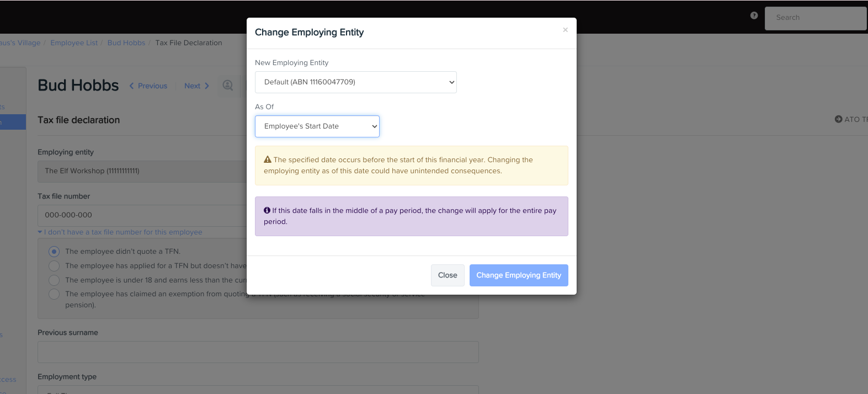
Task: Select "The employee didn't quote a TFN" radio
Action: point(54,252)
